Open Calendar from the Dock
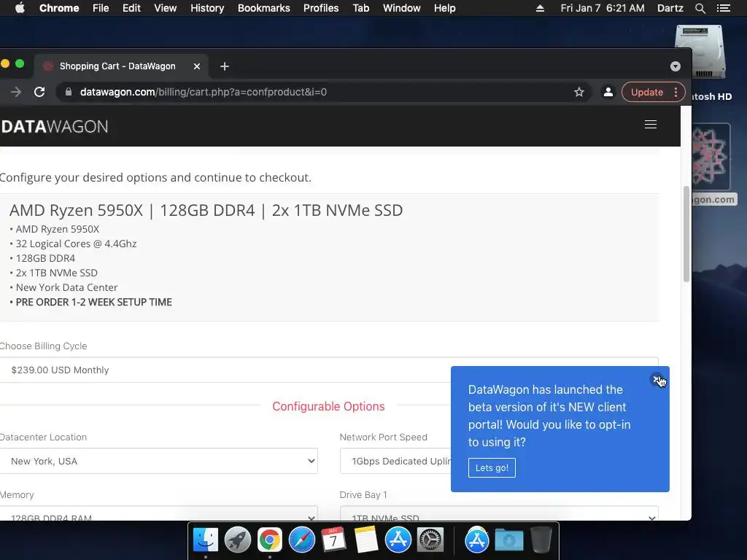This screenshot has width=747, height=560. click(333, 540)
